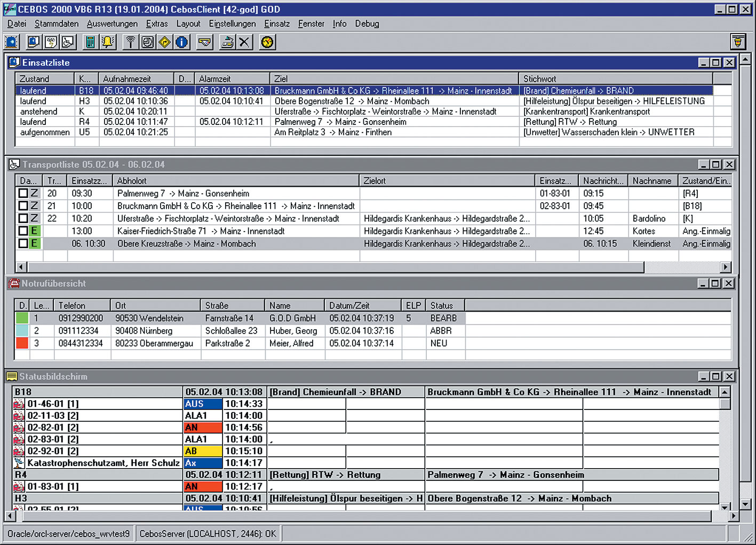Click the yellow route direction sign icon
The height and width of the screenshot is (545, 756).
(165, 42)
